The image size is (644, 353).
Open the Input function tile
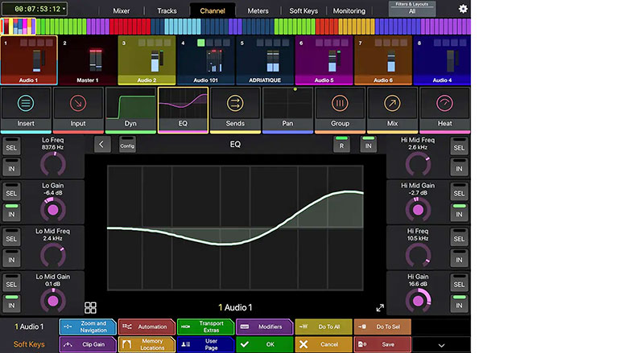(x=78, y=110)
